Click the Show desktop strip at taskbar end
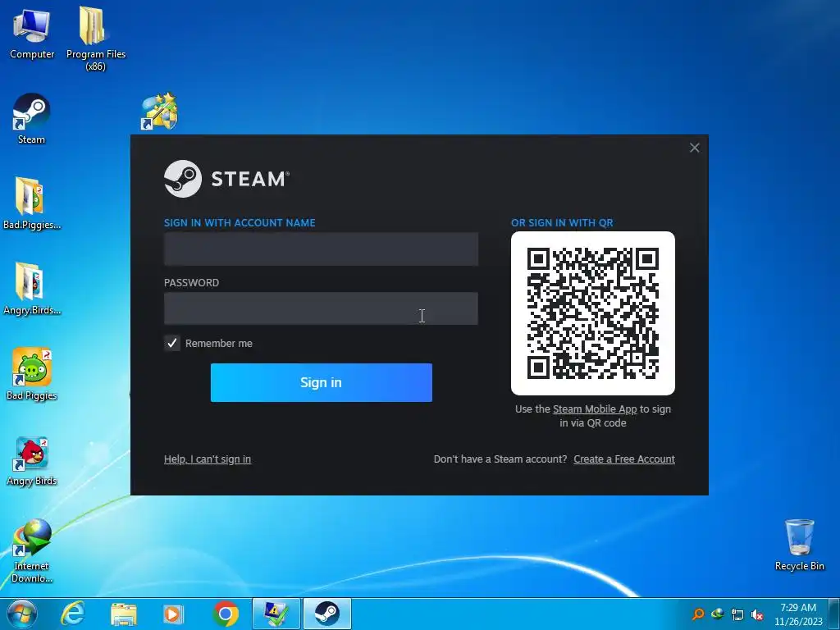840x630 pixels. [834, 614]
